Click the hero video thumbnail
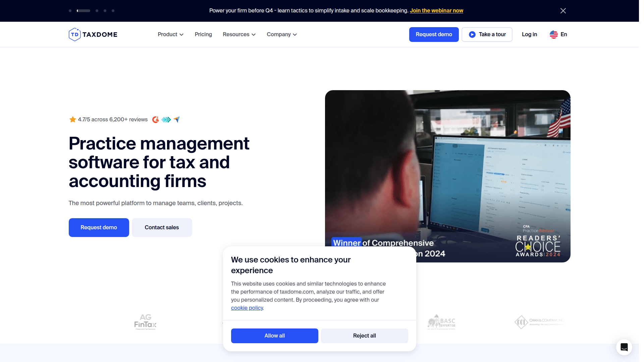 pyautogui.click(x=447, y=168)
